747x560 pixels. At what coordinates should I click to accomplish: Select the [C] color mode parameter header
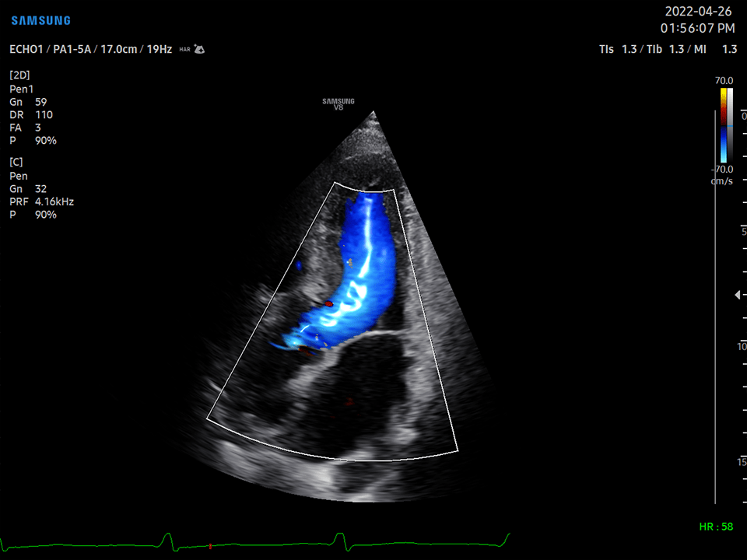click(x=16, y=162)
